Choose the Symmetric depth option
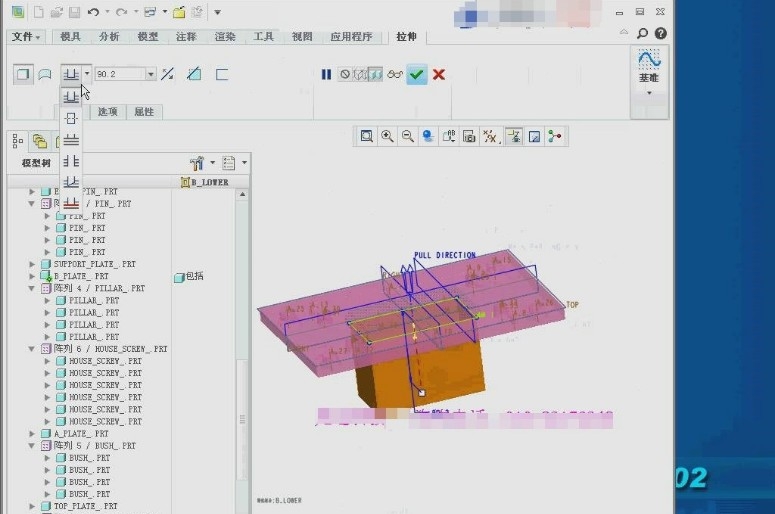The width and height of the screenshot is (775, 514). (x=71, y=119)
